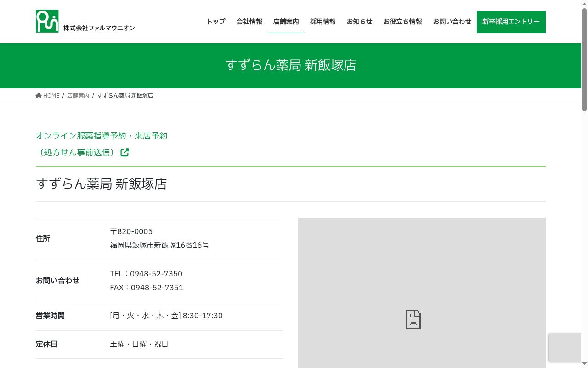Open the 会社情報 menu
The height and width of the screenshot is (368, 588).
249,22
